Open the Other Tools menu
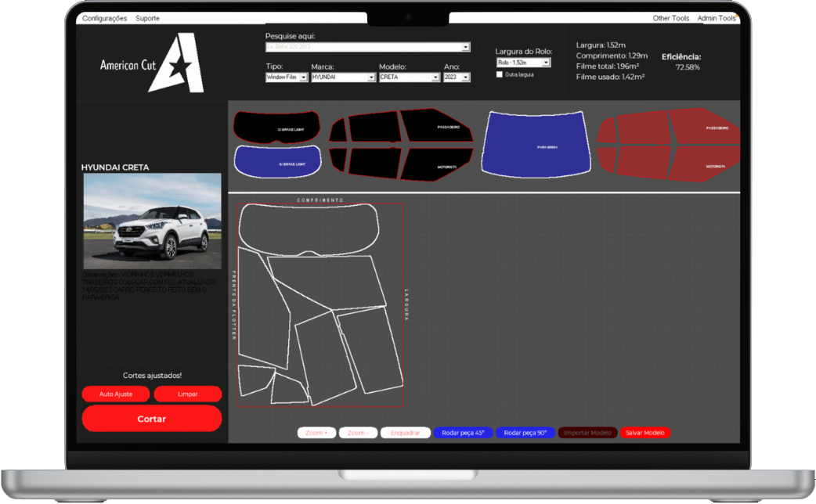The image size is (816, 504). (x=671, y=18)
